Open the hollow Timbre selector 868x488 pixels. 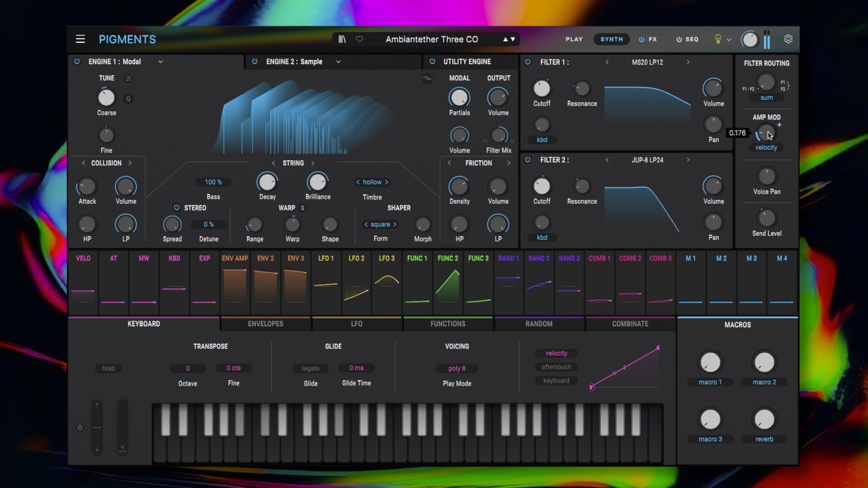(372, 182)
